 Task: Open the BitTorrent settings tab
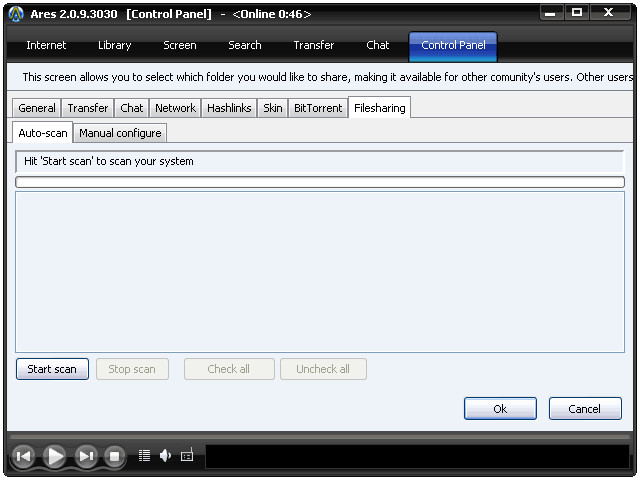318,108
